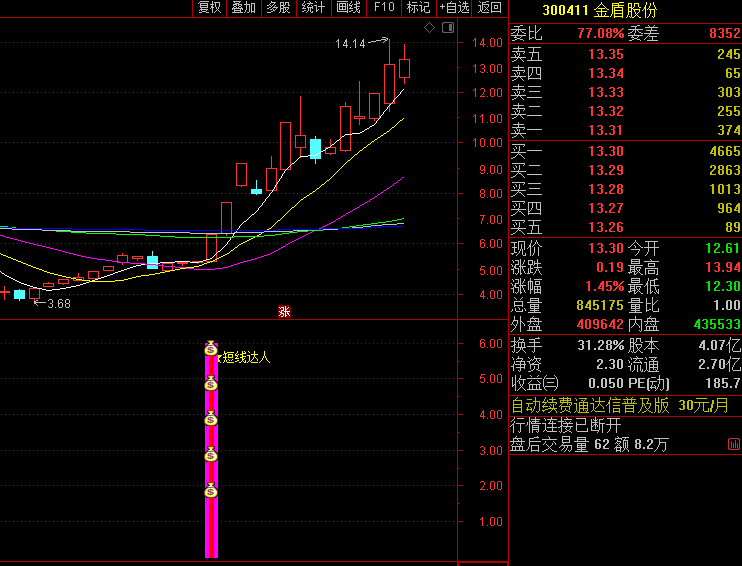This screenshot has height=566, width=742.
Task: Click the 换手 value 31.28%
Action: [601, 345]
